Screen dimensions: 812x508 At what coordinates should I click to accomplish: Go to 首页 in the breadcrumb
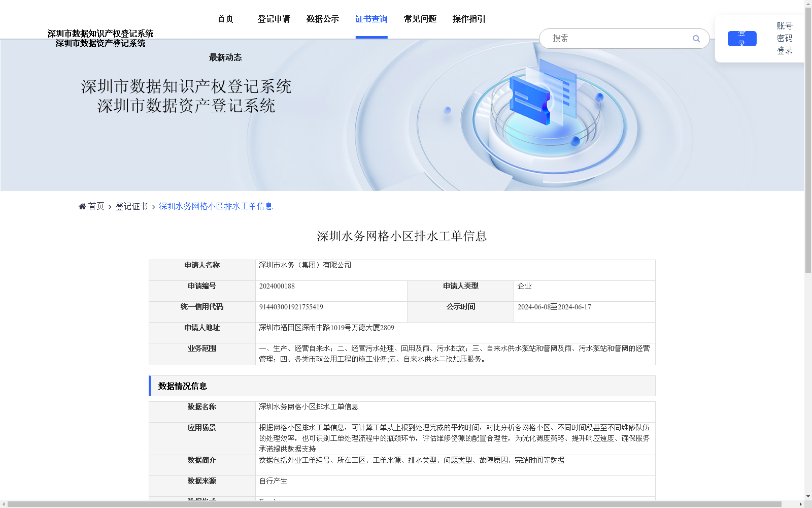pos(96,206)
